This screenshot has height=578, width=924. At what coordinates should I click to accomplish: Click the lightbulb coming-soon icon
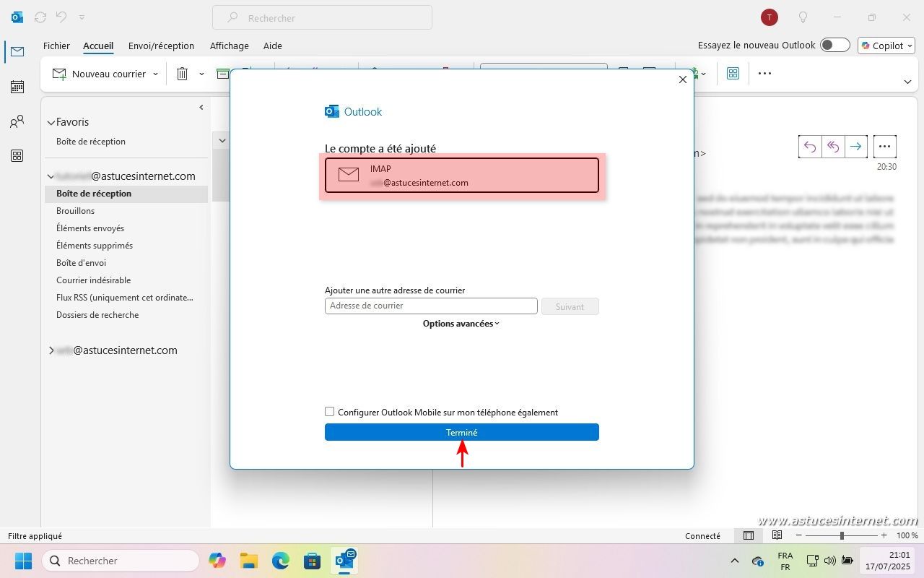803,17
